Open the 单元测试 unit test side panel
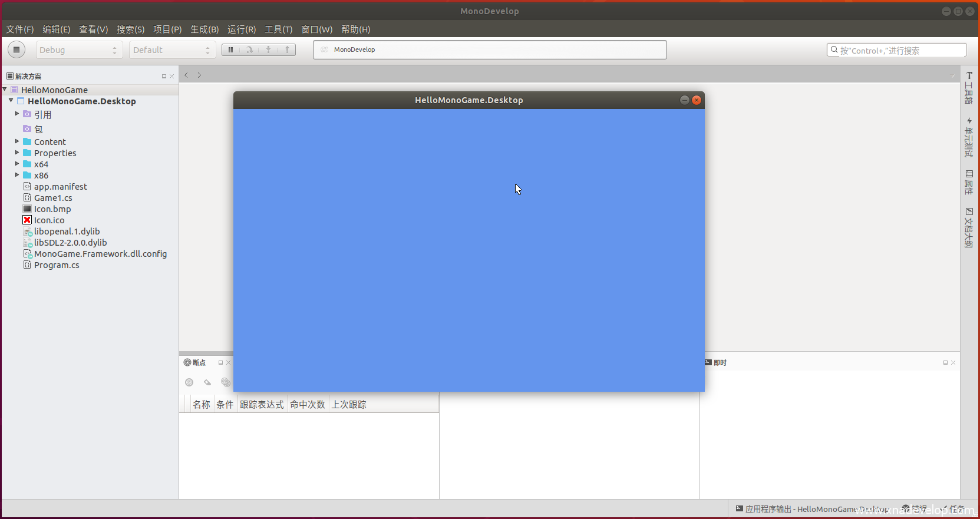This screenshot has height=519, width=980. coord(969,137)
